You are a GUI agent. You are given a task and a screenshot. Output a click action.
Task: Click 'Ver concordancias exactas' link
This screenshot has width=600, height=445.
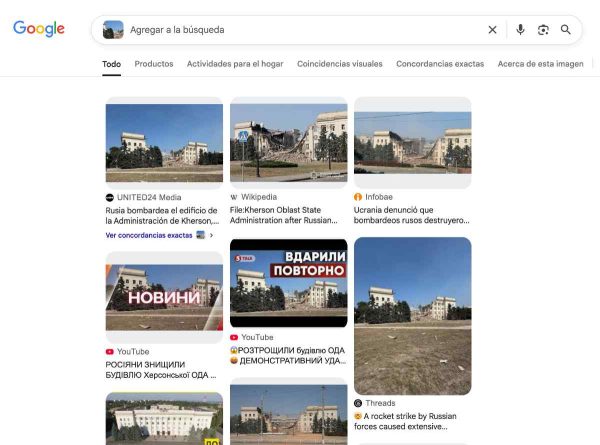click(x=149, y=235)
